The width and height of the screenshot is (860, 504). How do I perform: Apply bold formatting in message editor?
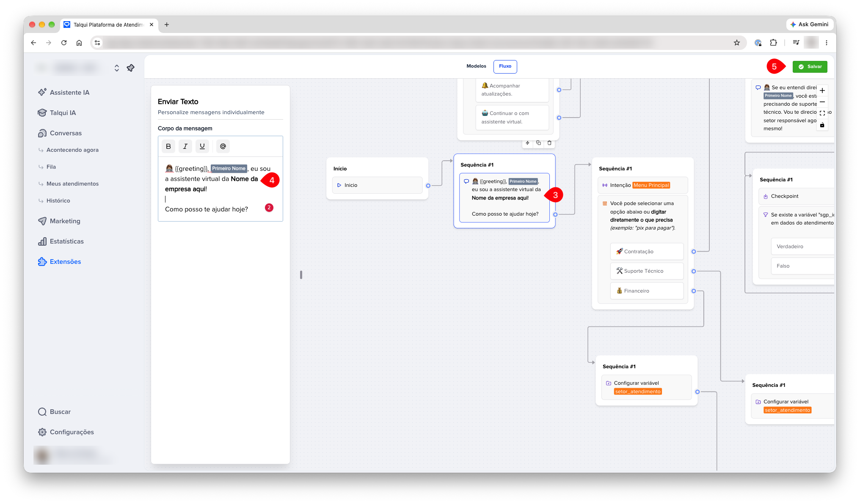pos(168,146)
